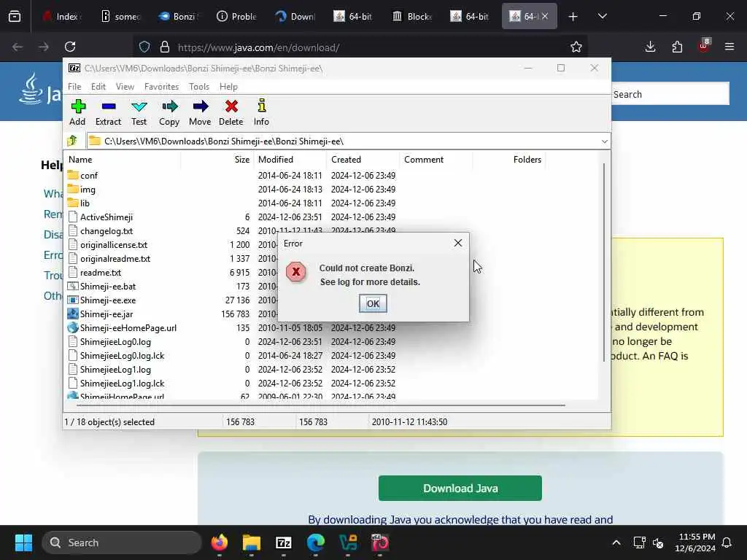Select the changelog.txt file

coord(107,230)
